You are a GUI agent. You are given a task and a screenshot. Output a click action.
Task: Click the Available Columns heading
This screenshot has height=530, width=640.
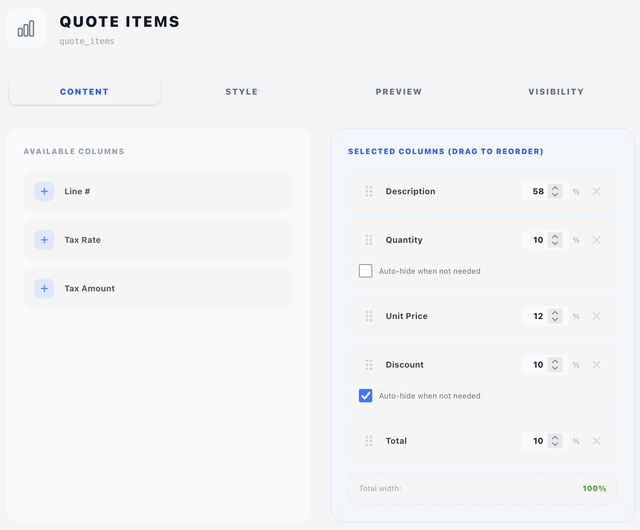coord(74,151)
